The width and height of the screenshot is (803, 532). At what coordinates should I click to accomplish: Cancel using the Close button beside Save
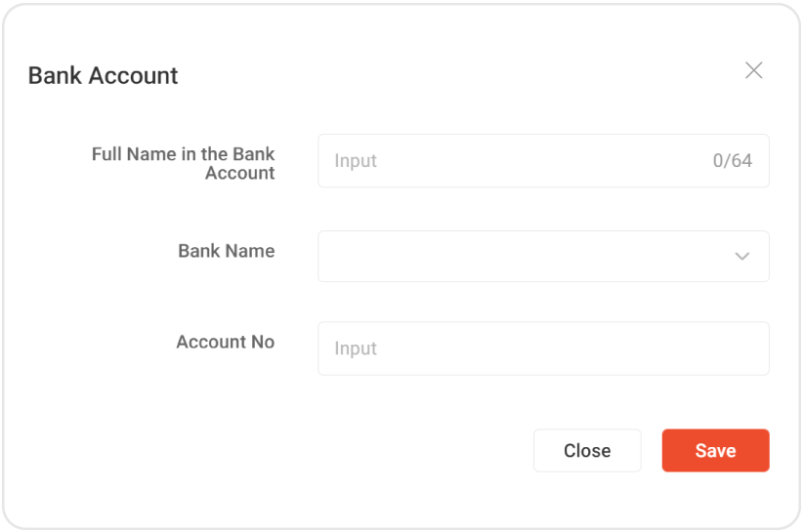(587, 450)
